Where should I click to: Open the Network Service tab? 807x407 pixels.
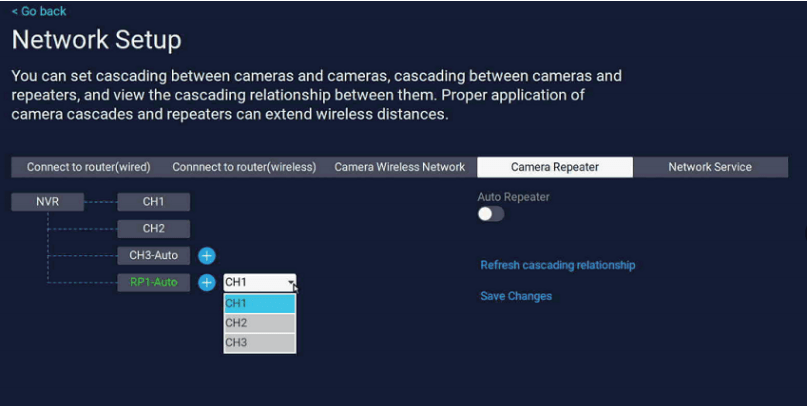[710, 167]
